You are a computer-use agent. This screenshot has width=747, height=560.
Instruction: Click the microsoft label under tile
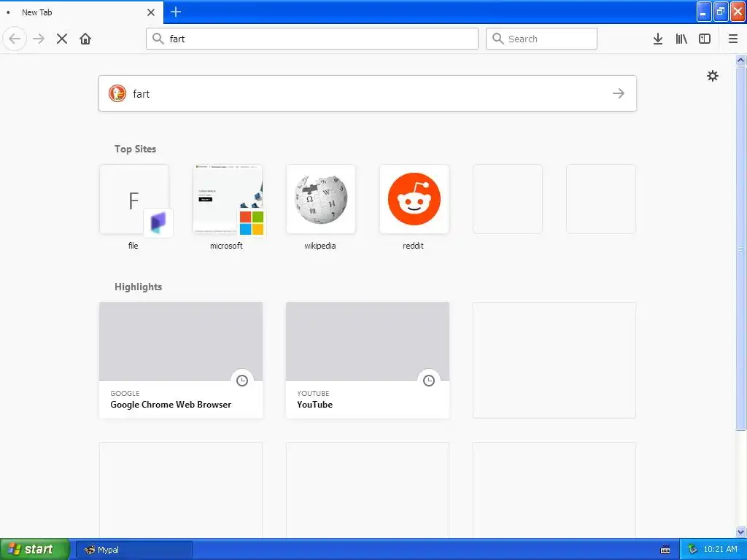tap(226, 246)
